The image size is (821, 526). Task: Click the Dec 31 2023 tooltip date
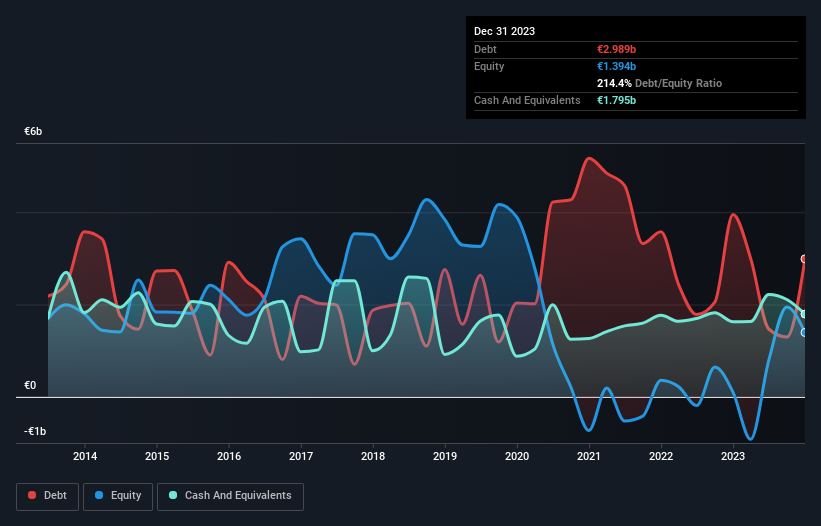point(504,31)
